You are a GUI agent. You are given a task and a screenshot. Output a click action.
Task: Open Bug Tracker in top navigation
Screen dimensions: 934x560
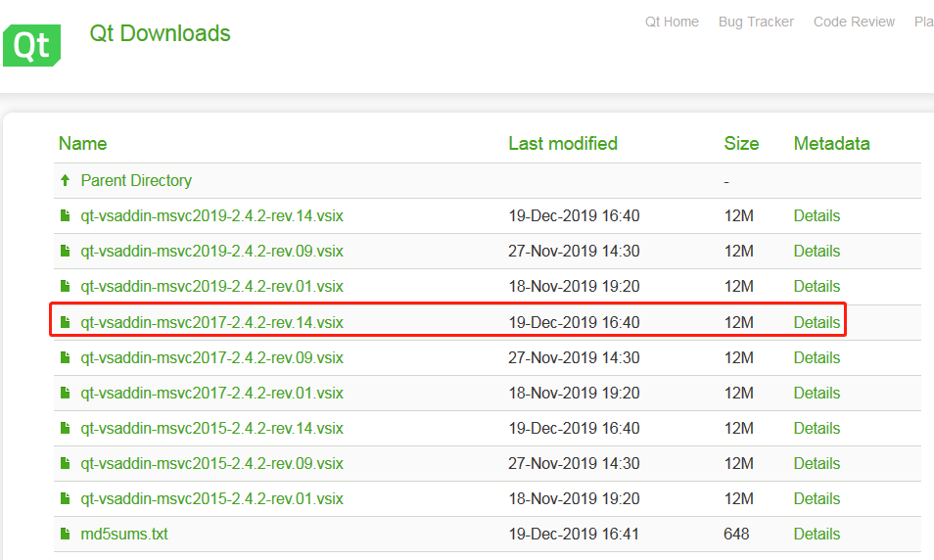click(x=756, y=23)
